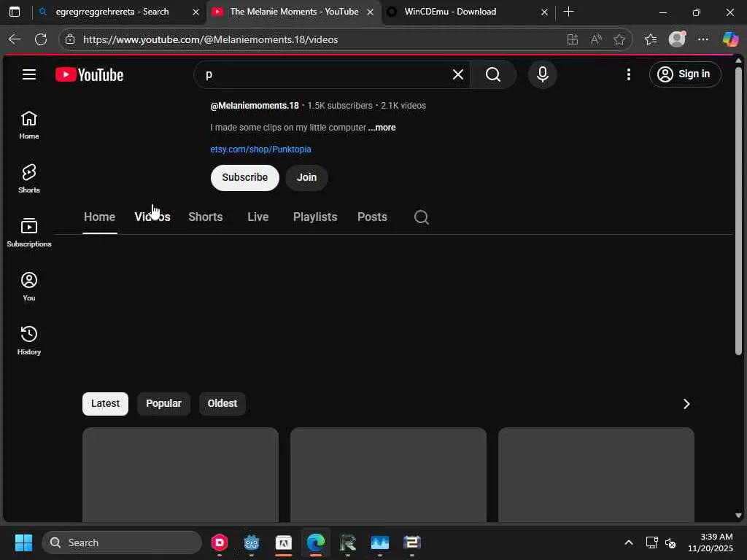This screenshot has width=747, height=560.
Task: Open the Favorites list icon
Action: pos(651,39)
